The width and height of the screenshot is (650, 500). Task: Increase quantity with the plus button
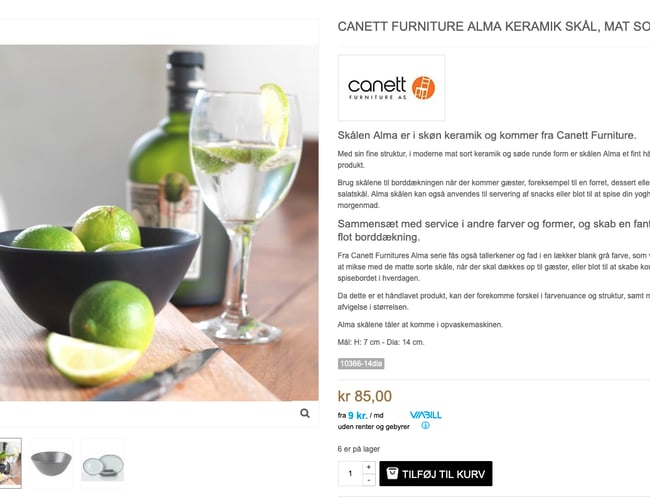(369, 467)
